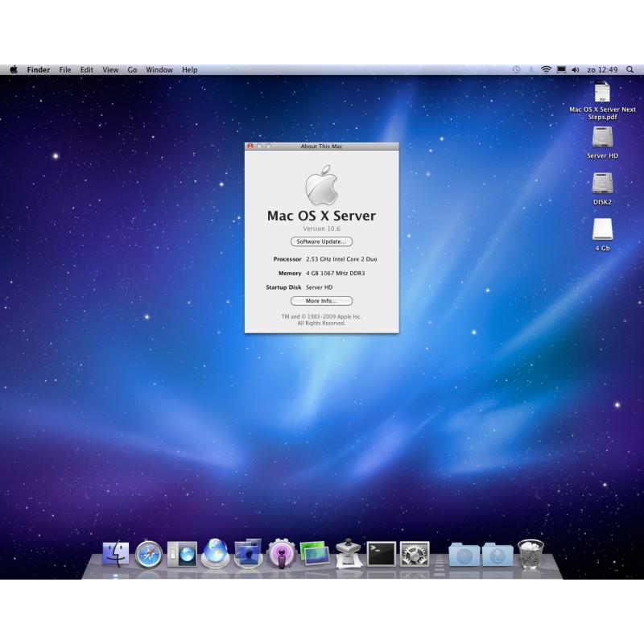Open Time Machine menu bar icon

pos(516,70)
